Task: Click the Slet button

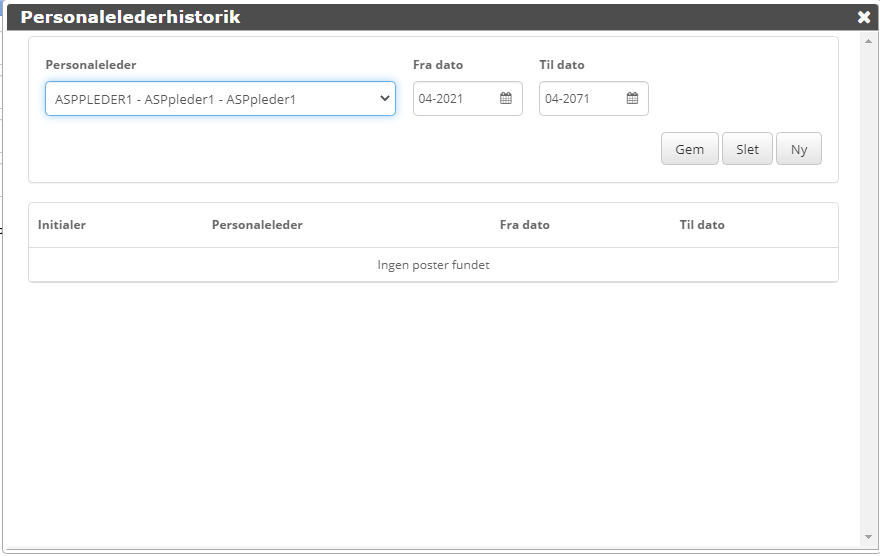Action: [x=747, y=149]
